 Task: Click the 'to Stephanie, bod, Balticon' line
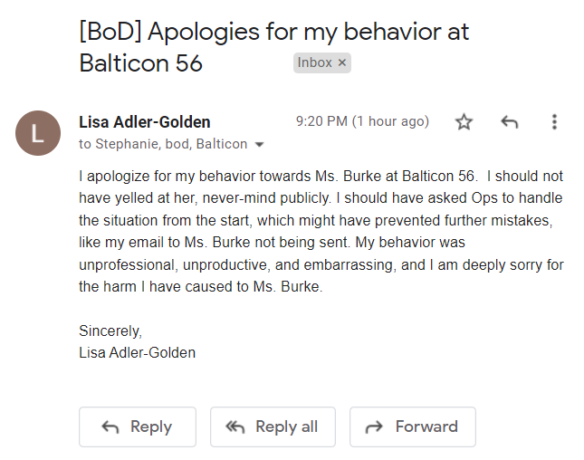[163, 144]
